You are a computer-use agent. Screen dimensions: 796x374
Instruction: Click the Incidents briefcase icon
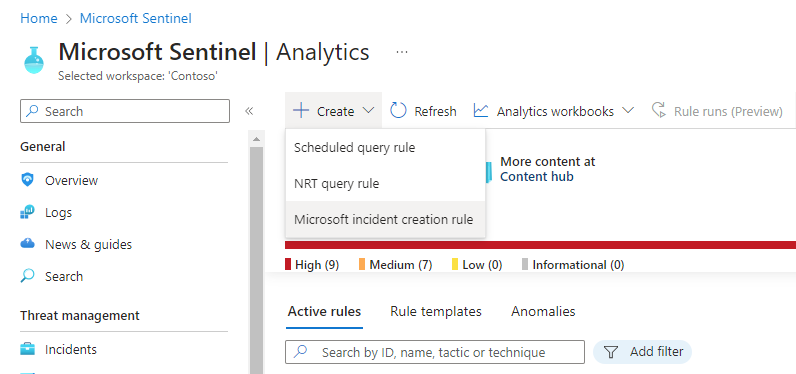point(27,350)
